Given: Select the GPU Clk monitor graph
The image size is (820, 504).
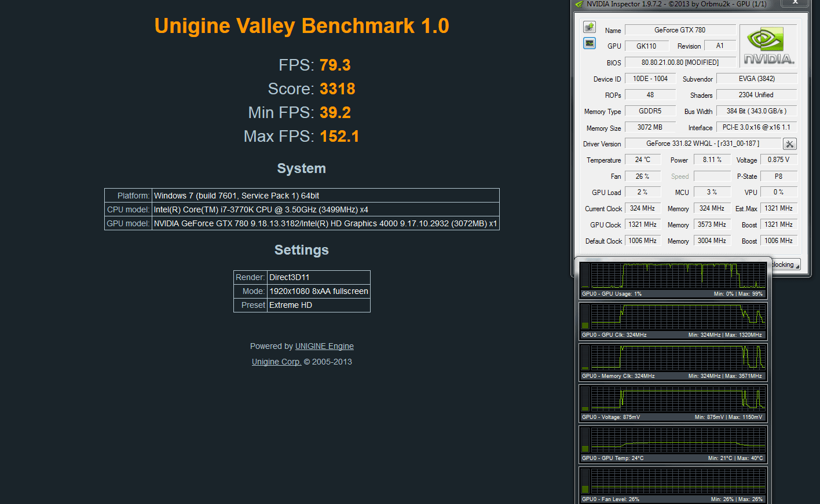Looking at the screenshot, I should pos(673,321).
